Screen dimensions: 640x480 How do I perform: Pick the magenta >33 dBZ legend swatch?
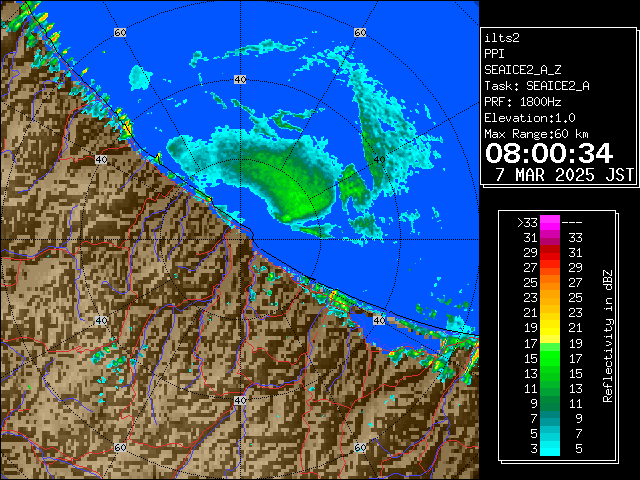pos(550,223)
